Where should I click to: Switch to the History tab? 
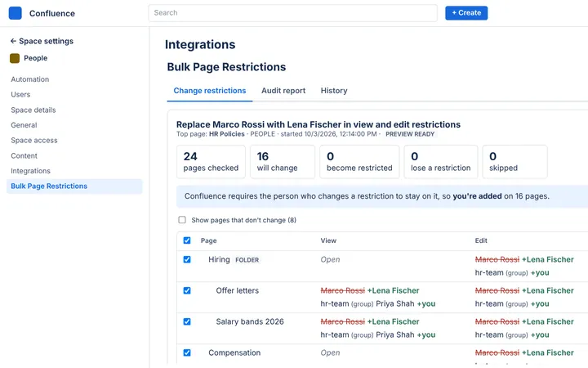pyautogui.click(x=334, y=91)
